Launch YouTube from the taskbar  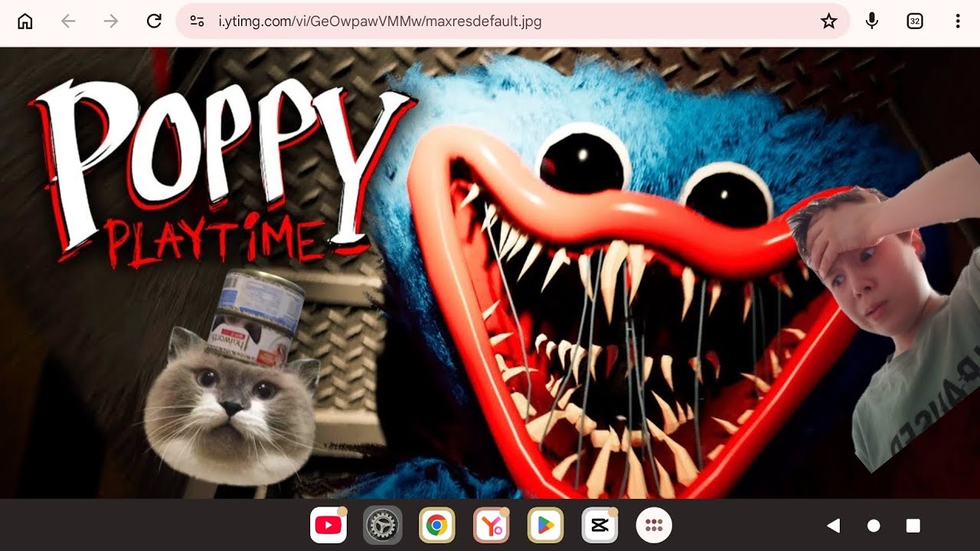pos(328,526)
